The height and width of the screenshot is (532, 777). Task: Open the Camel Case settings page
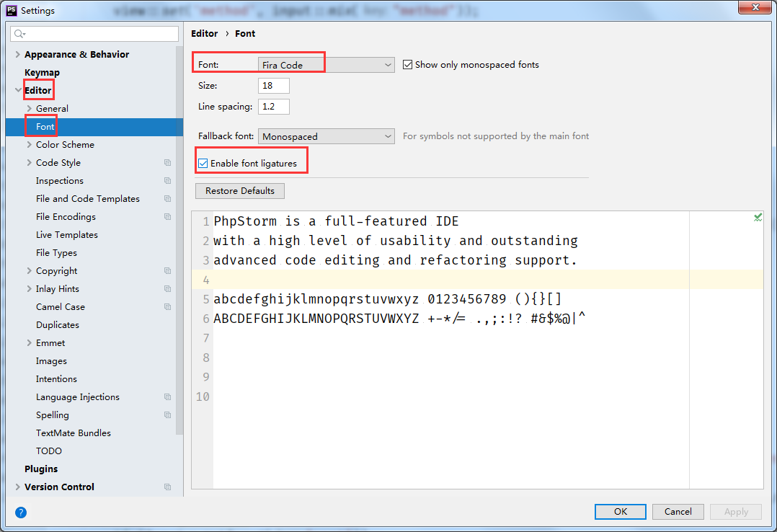coord(61,307)
